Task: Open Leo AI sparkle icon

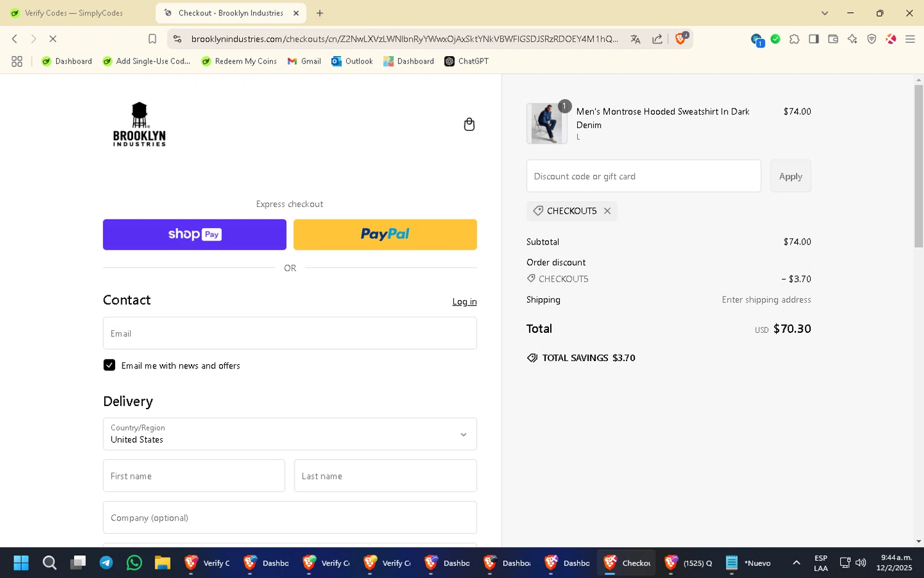Action: (853, 39)
